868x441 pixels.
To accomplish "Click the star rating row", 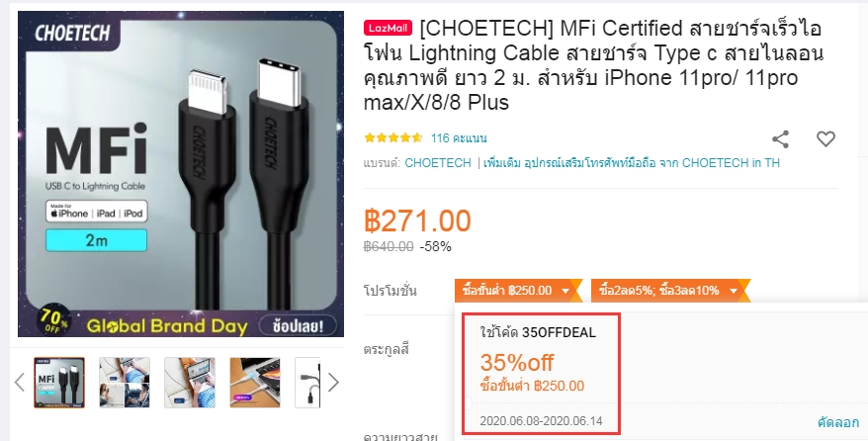I will 393,137.
